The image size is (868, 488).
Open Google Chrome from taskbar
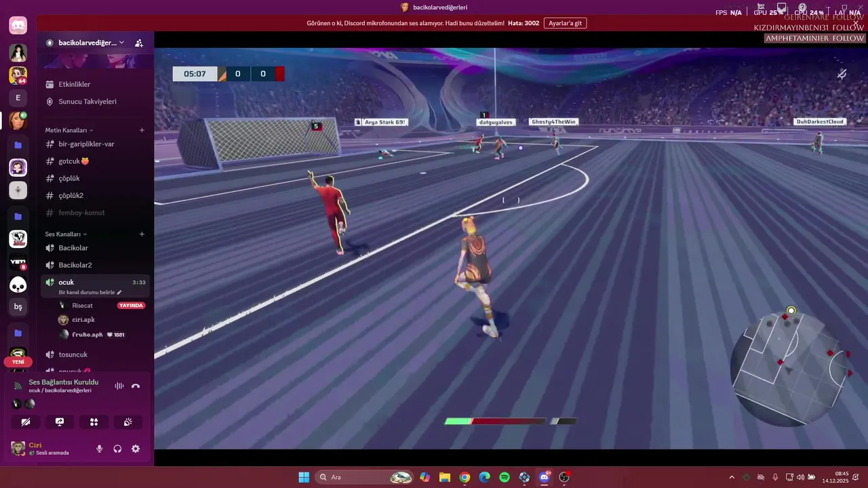click(x=465, y=477)
